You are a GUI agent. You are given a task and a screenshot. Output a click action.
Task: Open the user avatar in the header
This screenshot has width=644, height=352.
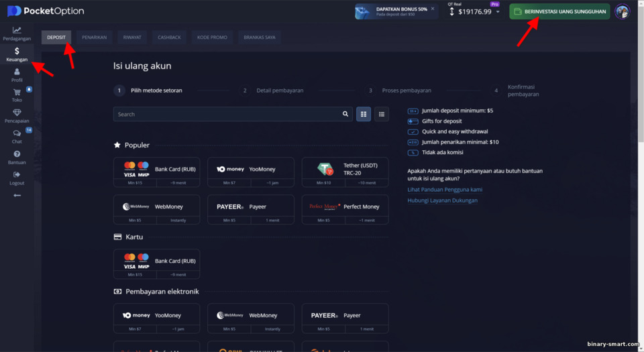(x=623, y=11)
